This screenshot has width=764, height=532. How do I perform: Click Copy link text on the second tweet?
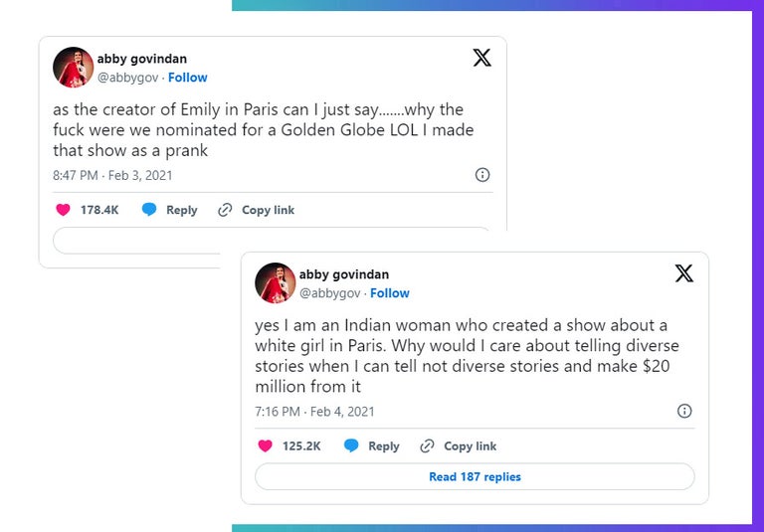[470, 446]
